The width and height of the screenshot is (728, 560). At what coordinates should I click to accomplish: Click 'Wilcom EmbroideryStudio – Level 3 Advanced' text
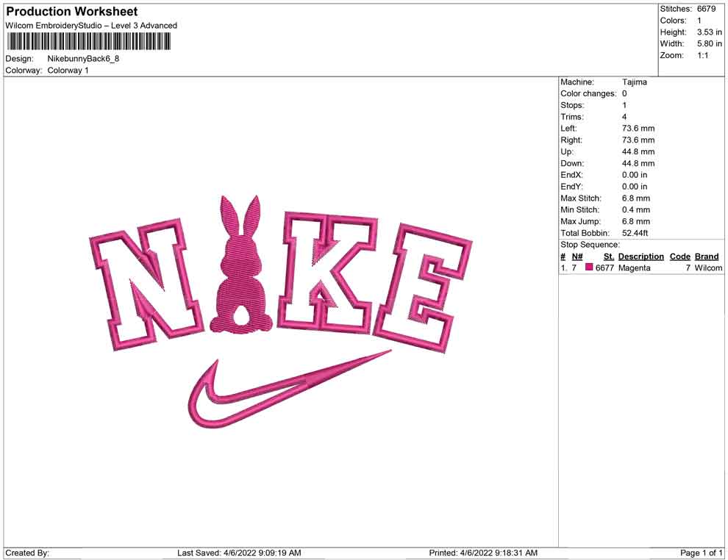click(x=91, y=26)
